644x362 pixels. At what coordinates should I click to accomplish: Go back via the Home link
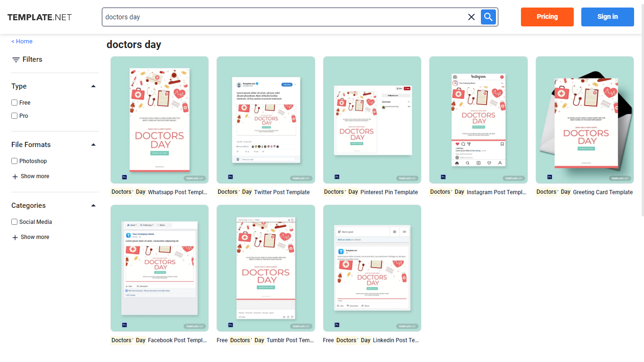tap(22, 41)
